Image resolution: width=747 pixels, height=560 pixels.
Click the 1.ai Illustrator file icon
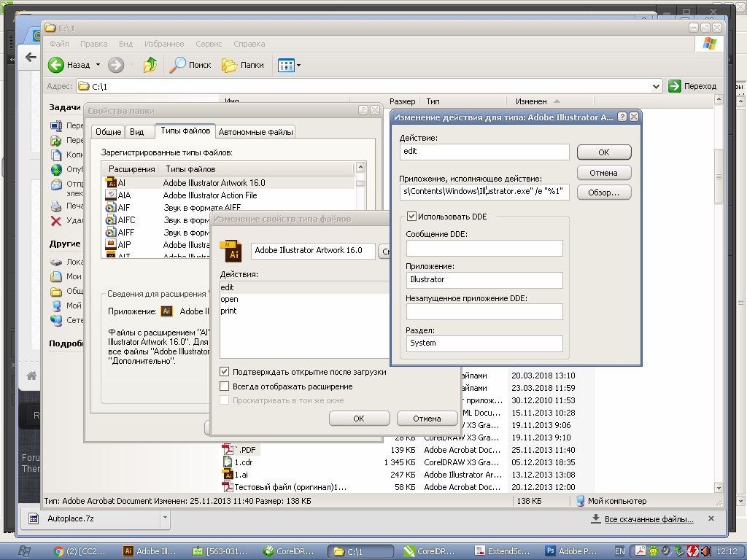pos(228,474)
